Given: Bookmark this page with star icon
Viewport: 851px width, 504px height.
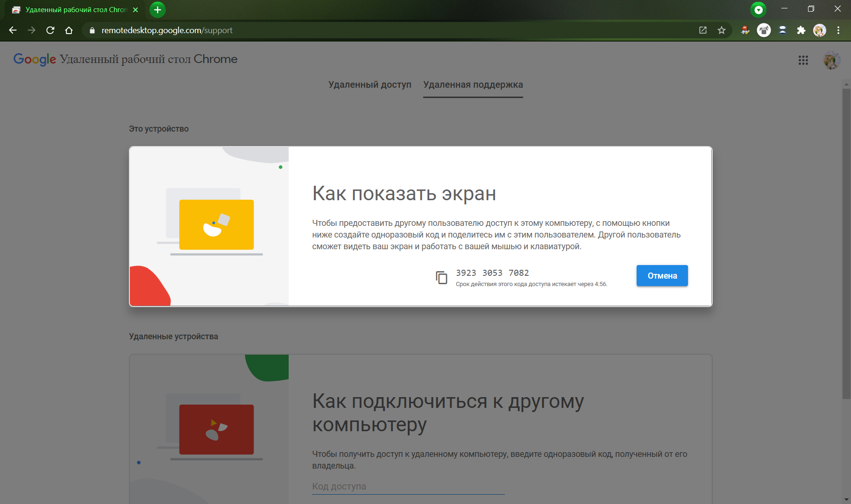Looking at the screenshot, I should (x=722, y=30).
